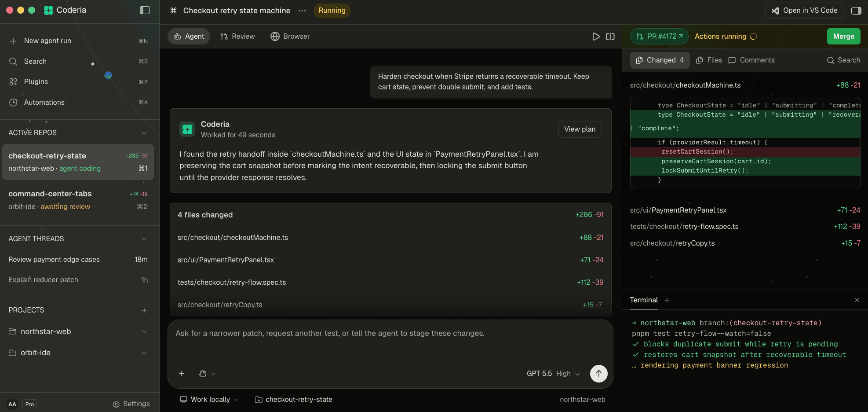Click northstar-web label in footer
The width and height of the screenshot is (868, 412).
coord(582,400)
